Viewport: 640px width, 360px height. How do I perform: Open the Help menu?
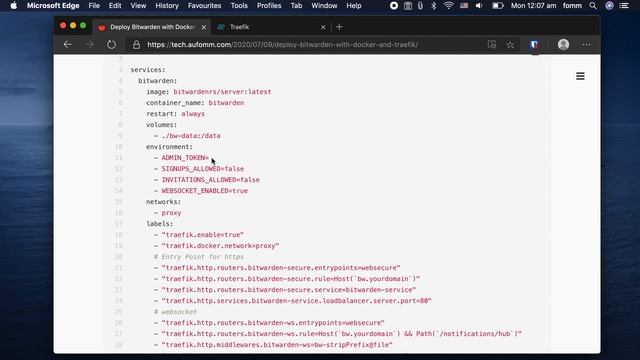click(353, 6)
